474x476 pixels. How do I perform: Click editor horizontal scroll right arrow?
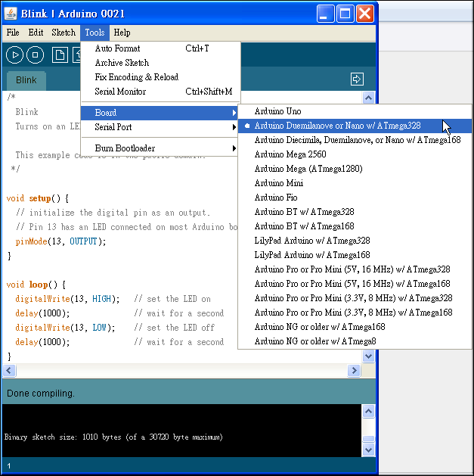(354, 370)
